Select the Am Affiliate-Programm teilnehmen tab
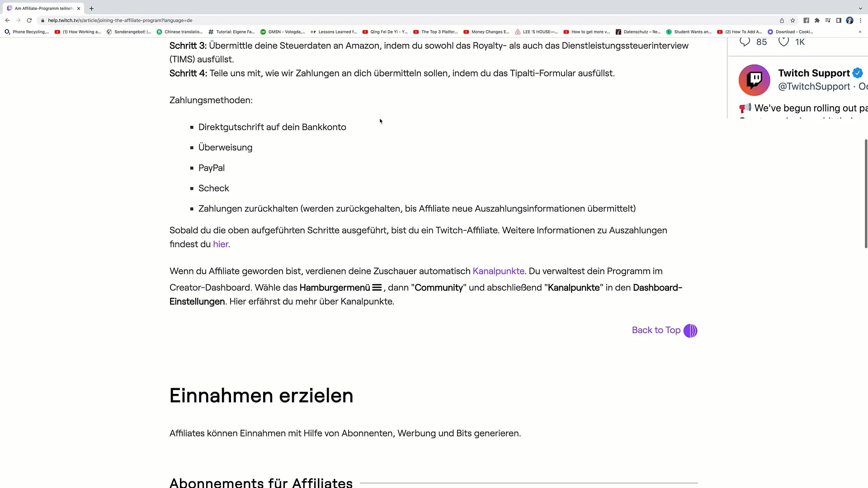 click(x=43, y=8)
